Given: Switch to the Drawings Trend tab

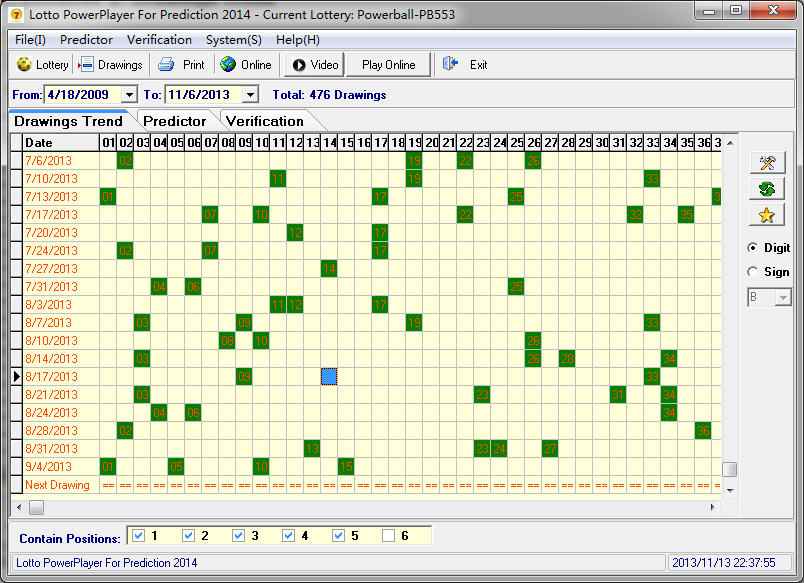Looking at the screenshot, I should (x=69, y=121).
